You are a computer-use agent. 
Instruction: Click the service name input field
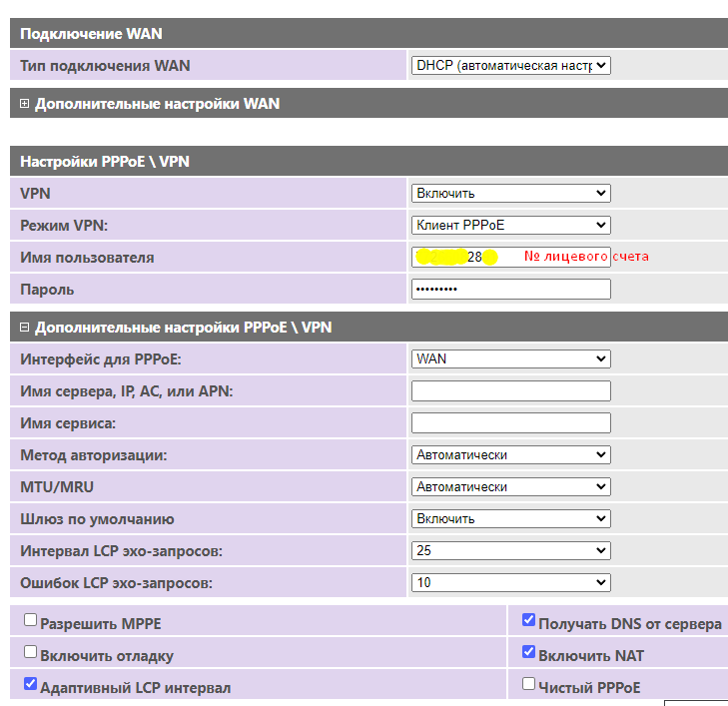click(510, 422)
